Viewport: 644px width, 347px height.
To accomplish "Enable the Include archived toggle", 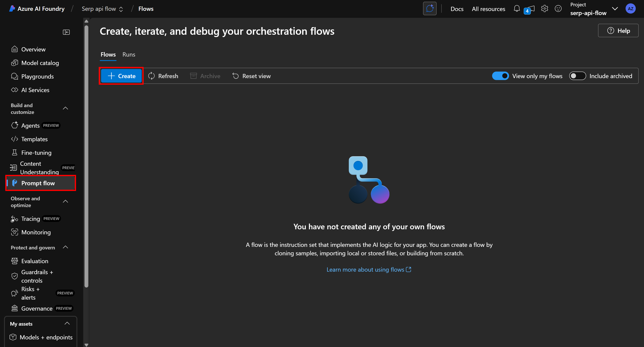I will (577, 76).
